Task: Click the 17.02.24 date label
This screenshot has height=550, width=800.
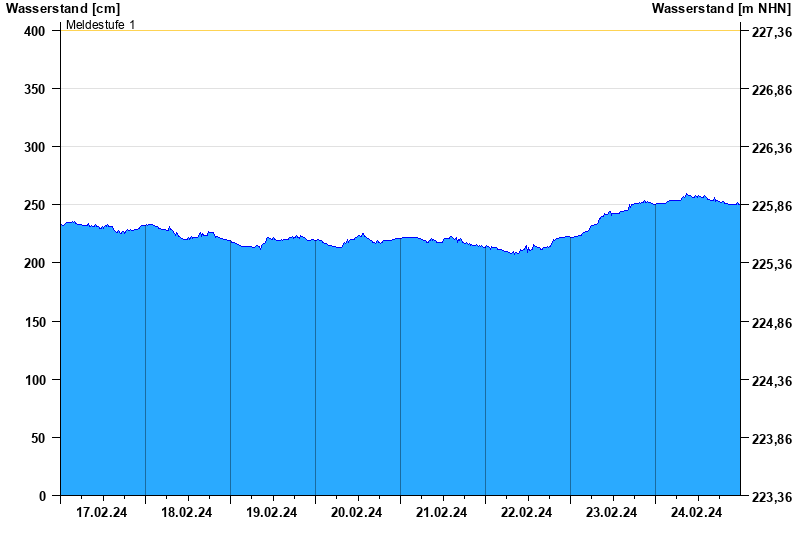Action: coord(102,513)
